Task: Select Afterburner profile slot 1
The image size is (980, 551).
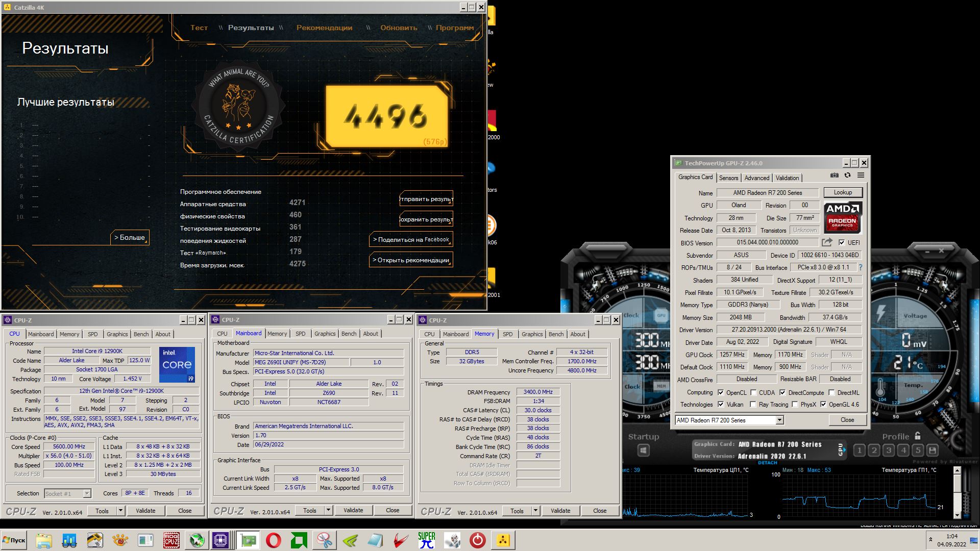Action: pyautogui.click(x=860, y=450)
